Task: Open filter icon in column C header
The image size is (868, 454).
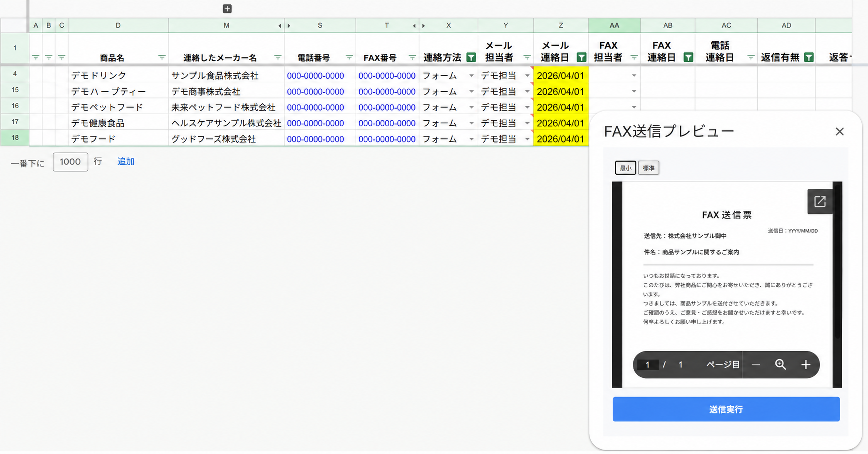Action: click(62, 57)
